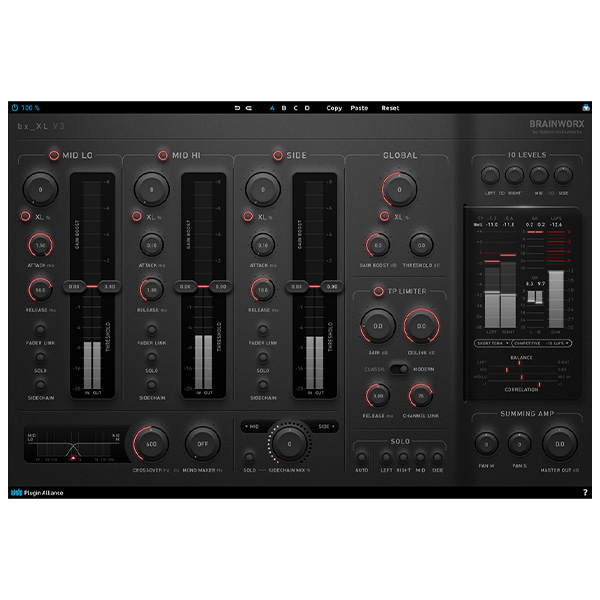
Task: Enable the SIDE XL button
Action: tap(248, 216)
